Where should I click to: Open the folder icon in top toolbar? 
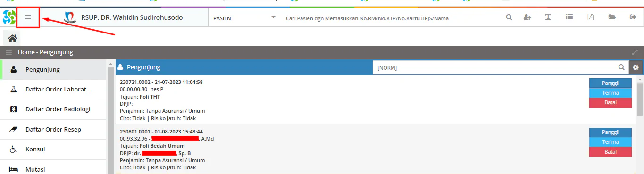pyautogui.click(x=612, y=17)
